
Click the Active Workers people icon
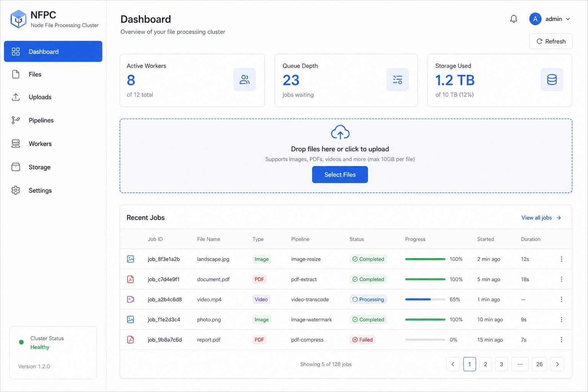(244, 80)
